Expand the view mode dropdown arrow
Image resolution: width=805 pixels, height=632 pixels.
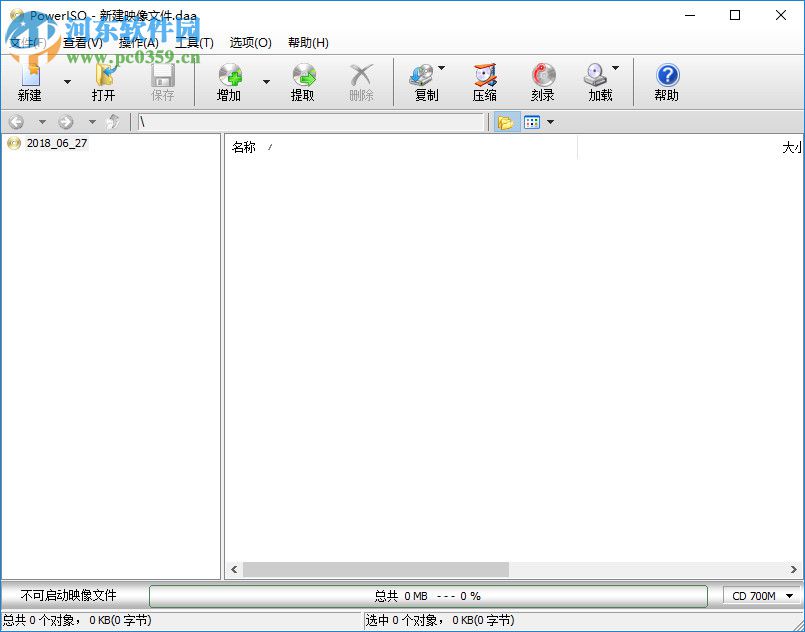(x=548, y=121)
